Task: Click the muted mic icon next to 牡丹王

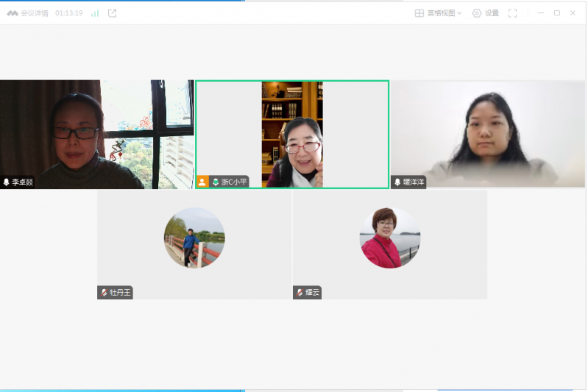Action: coord(104,293)
